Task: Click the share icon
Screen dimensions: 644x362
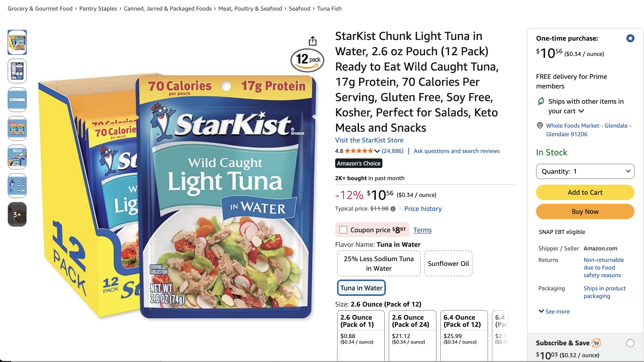Action: point(313,41)
